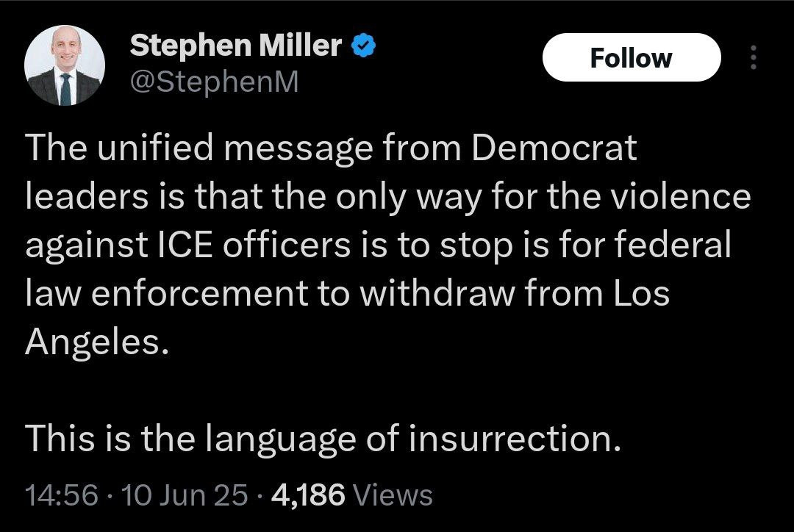Click the Stephen Miller display name
The image size is (794, 532).
235,47
